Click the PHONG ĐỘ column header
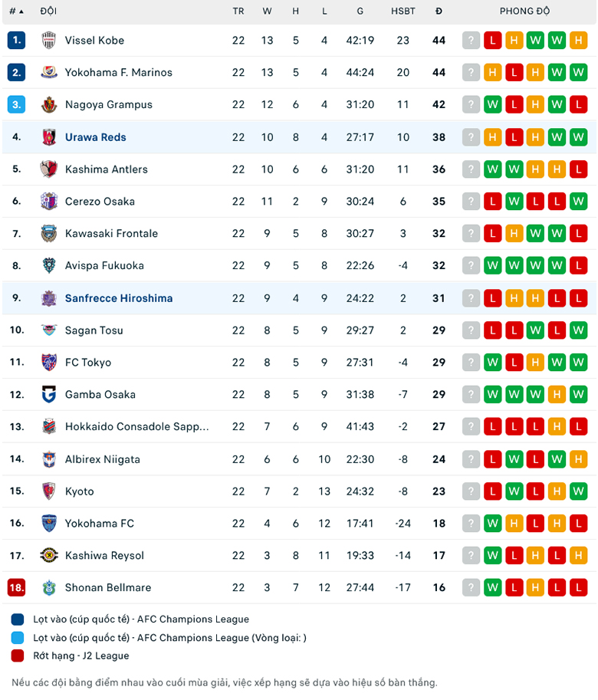 (525, 11)
